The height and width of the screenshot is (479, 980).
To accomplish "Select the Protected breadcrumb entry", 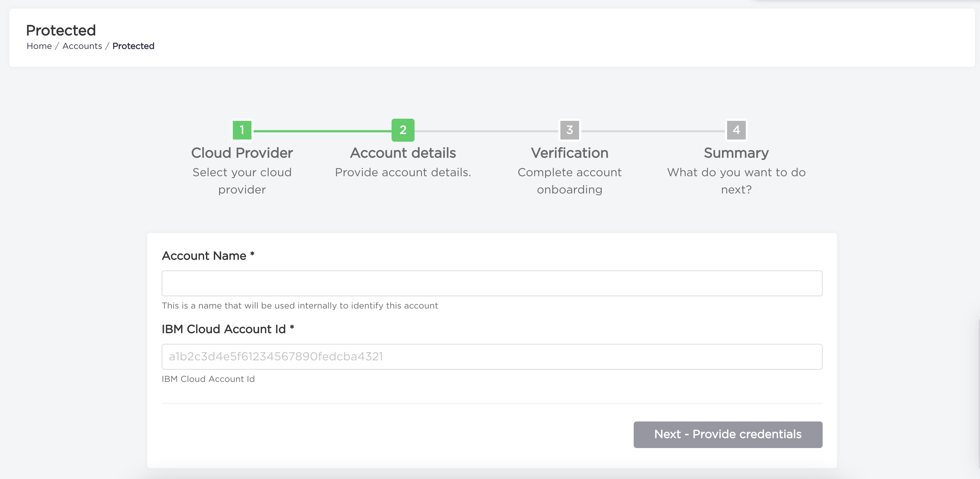I will coord(133,46).
